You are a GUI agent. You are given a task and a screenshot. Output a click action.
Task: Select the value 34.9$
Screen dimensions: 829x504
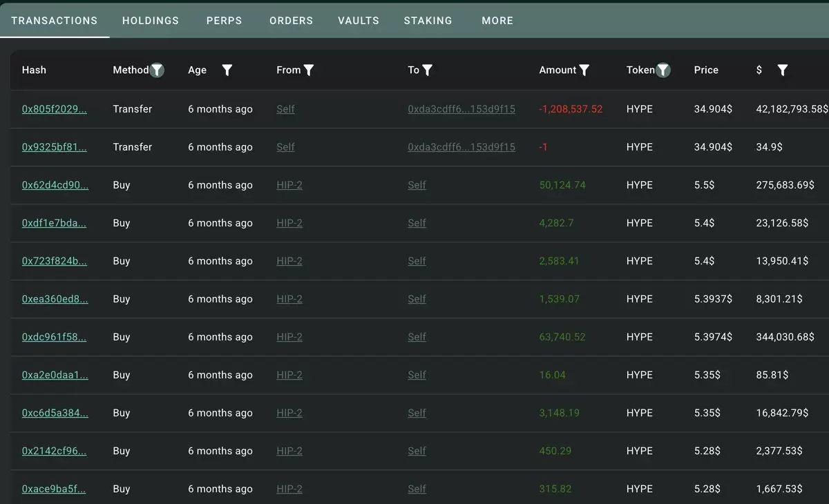click(770, 147)
